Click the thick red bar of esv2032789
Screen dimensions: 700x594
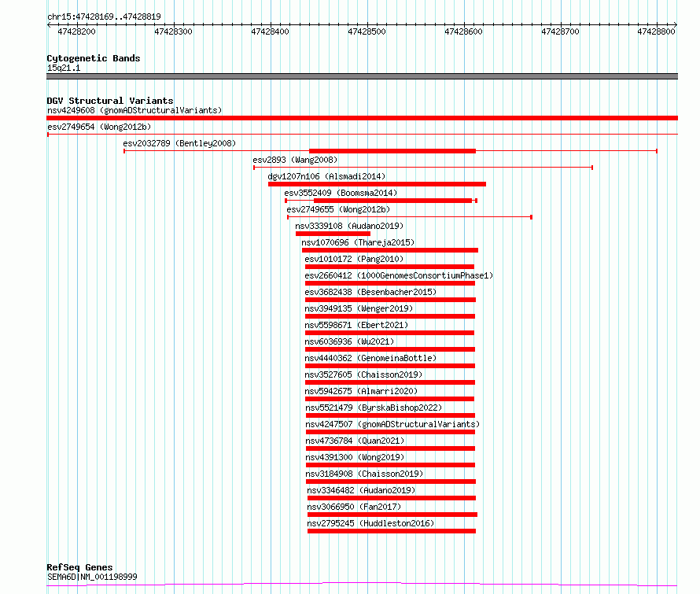click(392, 151)
